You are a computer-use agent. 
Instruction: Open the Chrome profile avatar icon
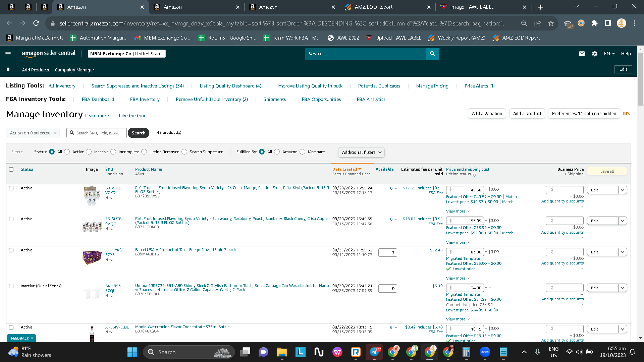(x=621, y=23)
